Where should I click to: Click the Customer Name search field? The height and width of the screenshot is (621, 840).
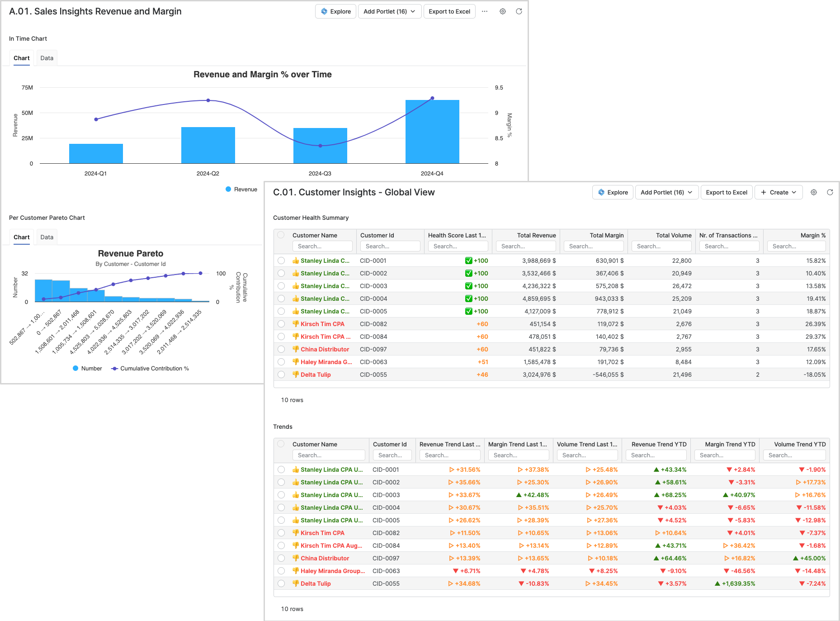click(x=322, y=246)
